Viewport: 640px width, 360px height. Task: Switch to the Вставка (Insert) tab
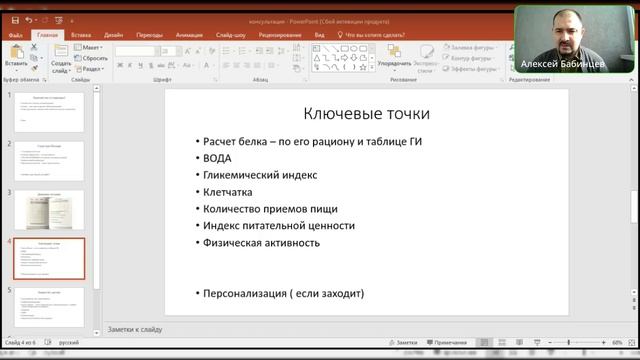(81, 35)
